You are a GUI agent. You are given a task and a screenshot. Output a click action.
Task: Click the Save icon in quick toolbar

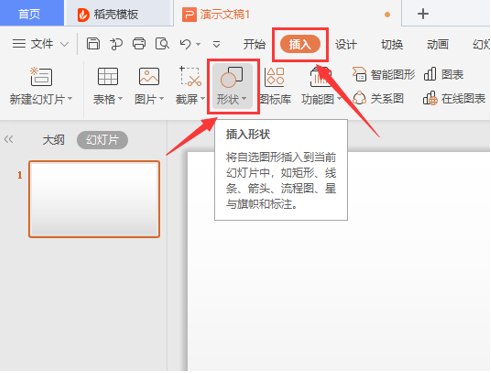(x=93, y=44)
